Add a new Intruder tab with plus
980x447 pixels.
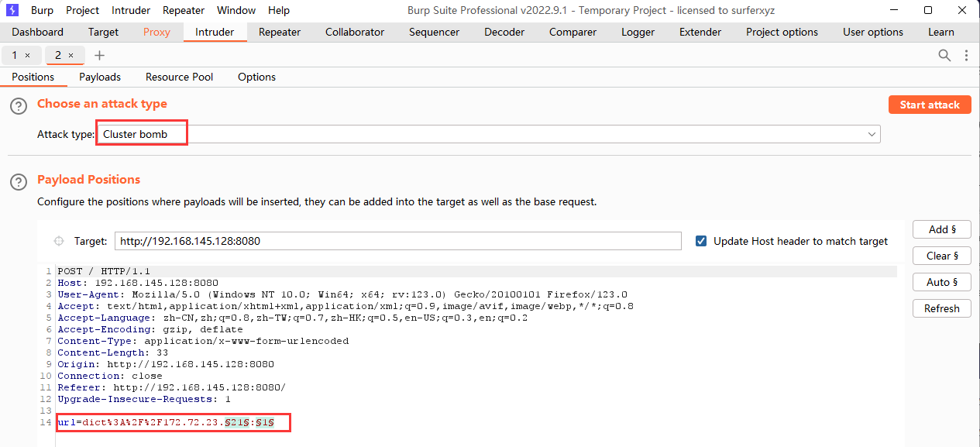pyautogui.click(x=99, y=55)
